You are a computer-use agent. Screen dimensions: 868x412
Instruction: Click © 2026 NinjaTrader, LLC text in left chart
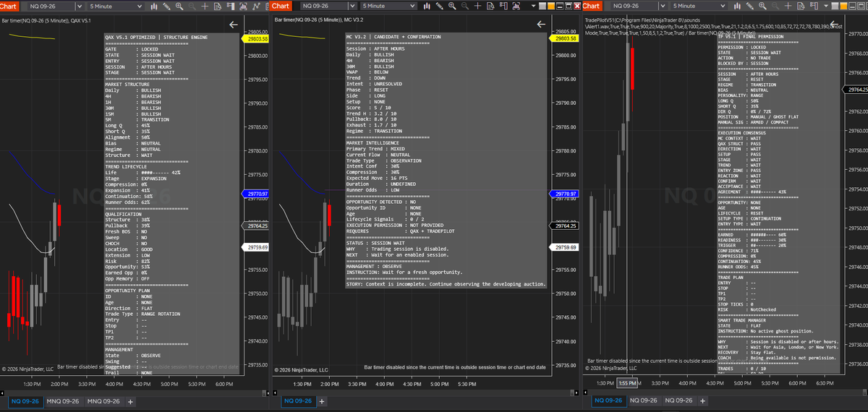[27, 369]
